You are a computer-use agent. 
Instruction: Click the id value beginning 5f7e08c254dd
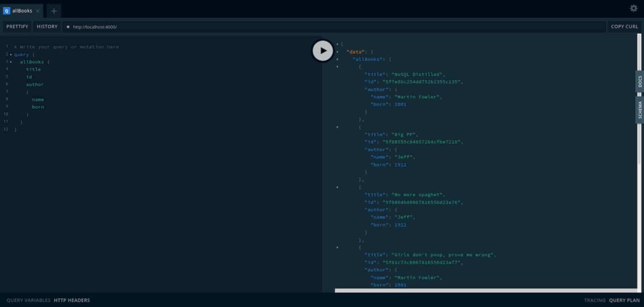[422, 82]
